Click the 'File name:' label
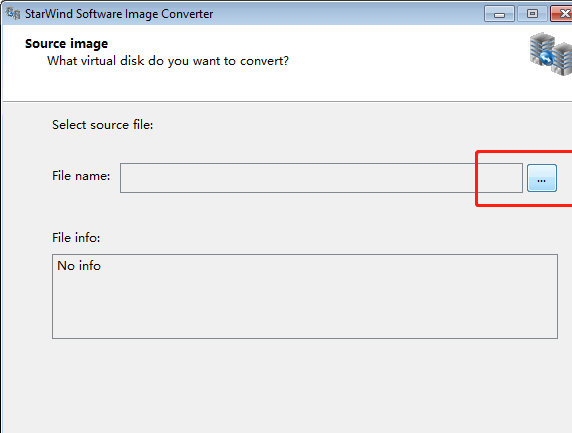This screenshot has height=433, width=572. coord(81,176)
